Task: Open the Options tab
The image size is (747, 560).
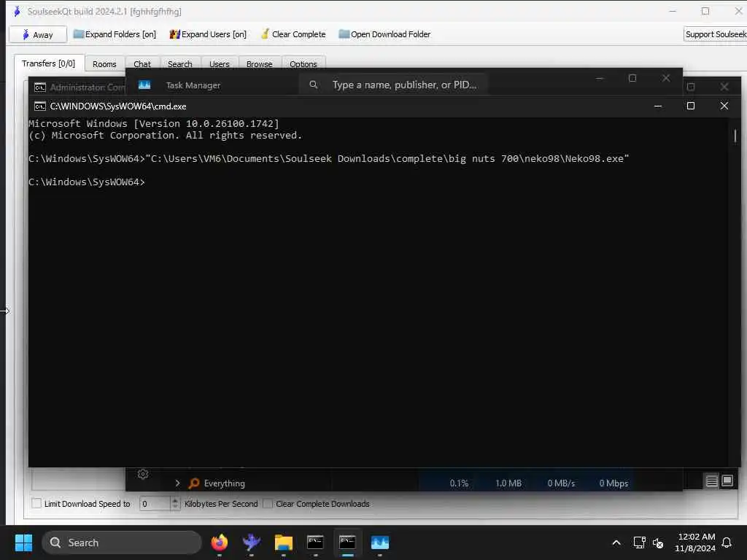Action: click(303, 64)
